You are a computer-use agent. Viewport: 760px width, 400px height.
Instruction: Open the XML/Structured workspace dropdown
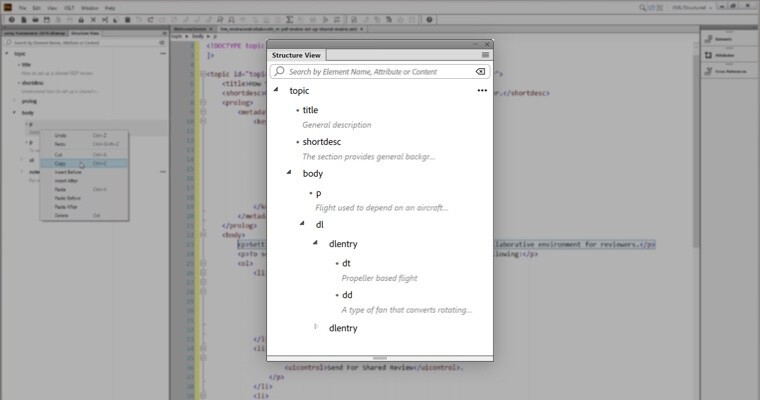tap(691, 8)
